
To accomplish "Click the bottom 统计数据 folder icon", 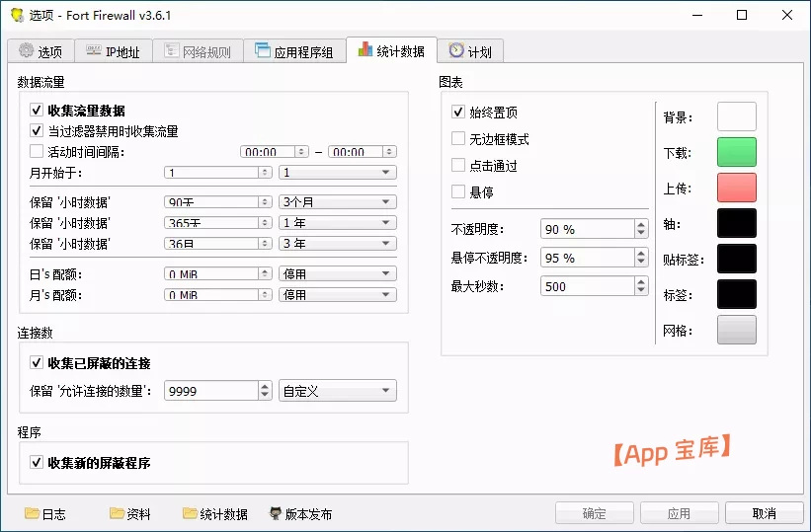I will (190, 513).
